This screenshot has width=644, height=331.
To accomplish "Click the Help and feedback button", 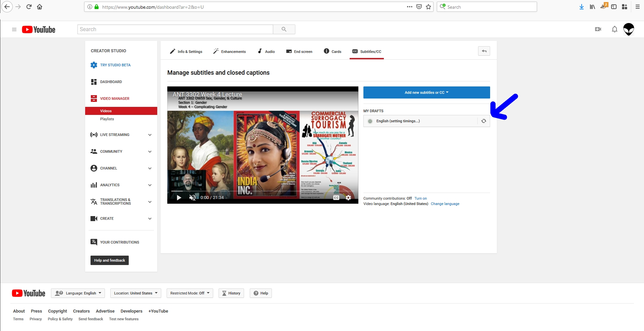I will [109, 260].
